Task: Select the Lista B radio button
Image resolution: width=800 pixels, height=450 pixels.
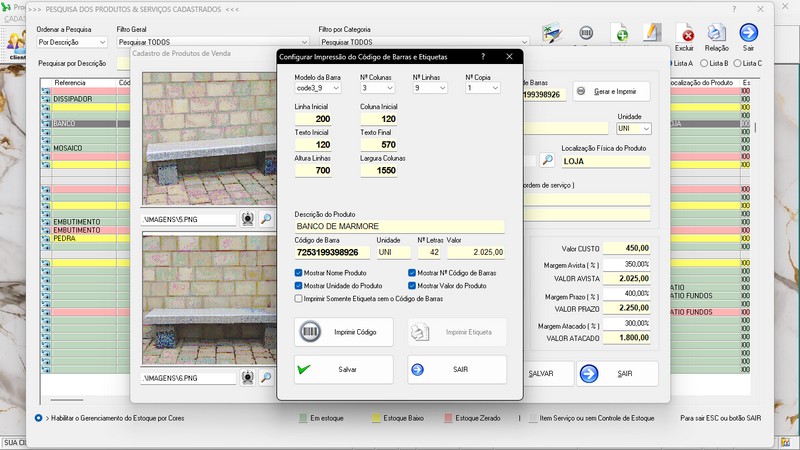Action: tap(704, 63)
